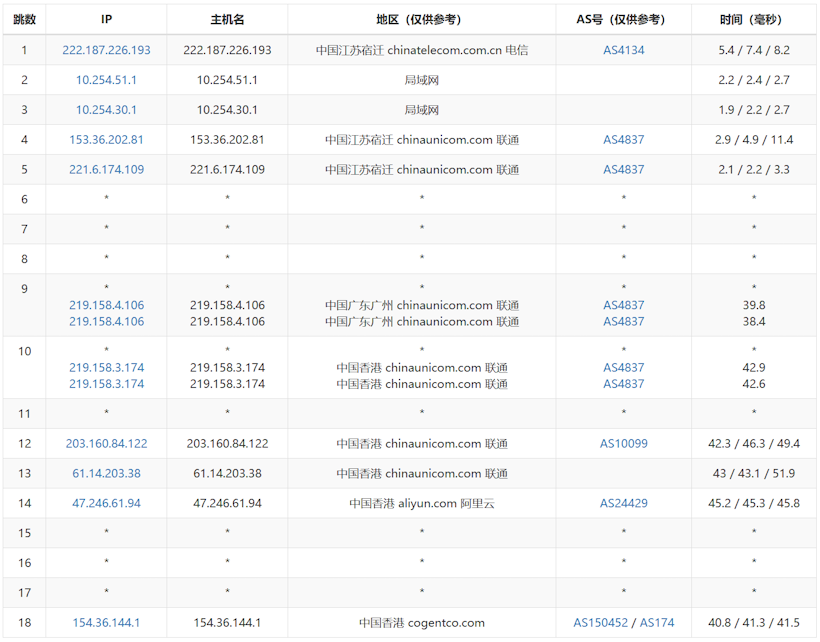Click the 10.254.51.1 IP column link
820x642 pixels.
coord(106,80)
